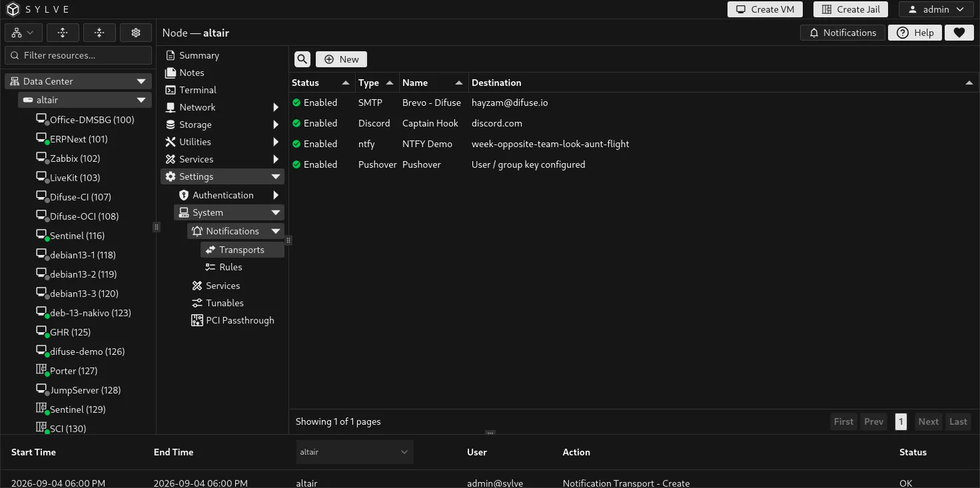The width and height of the screenshot is (980, 488).
Task: Open the Rules checklist icon
Action: coord(211,267)
